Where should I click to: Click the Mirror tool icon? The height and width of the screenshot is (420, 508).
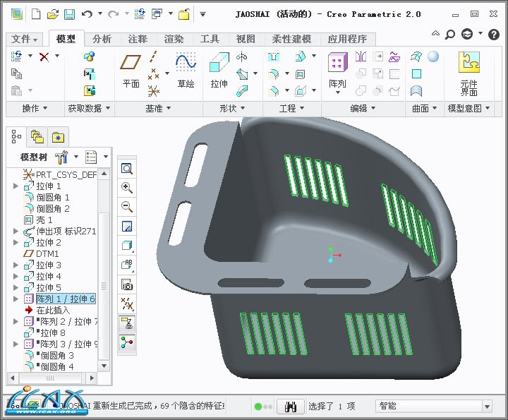click(x=361, y=56)
